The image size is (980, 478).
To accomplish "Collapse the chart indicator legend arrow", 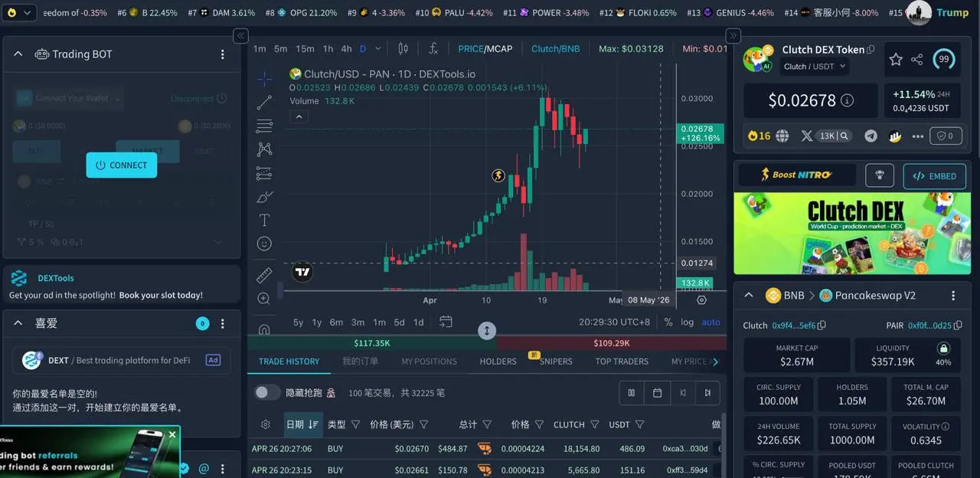I will 299,117.
